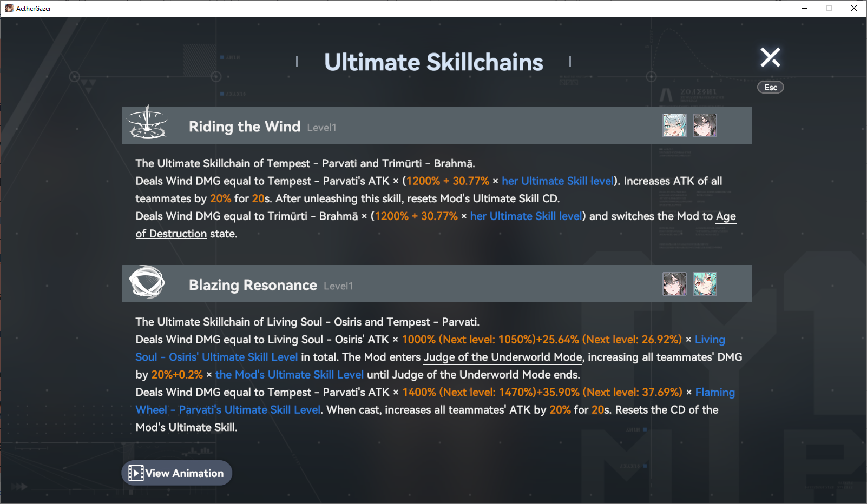Screen dimensions: 867x504
Task: Select the Blazing Resonance skill icon
Action: [147, 282]
